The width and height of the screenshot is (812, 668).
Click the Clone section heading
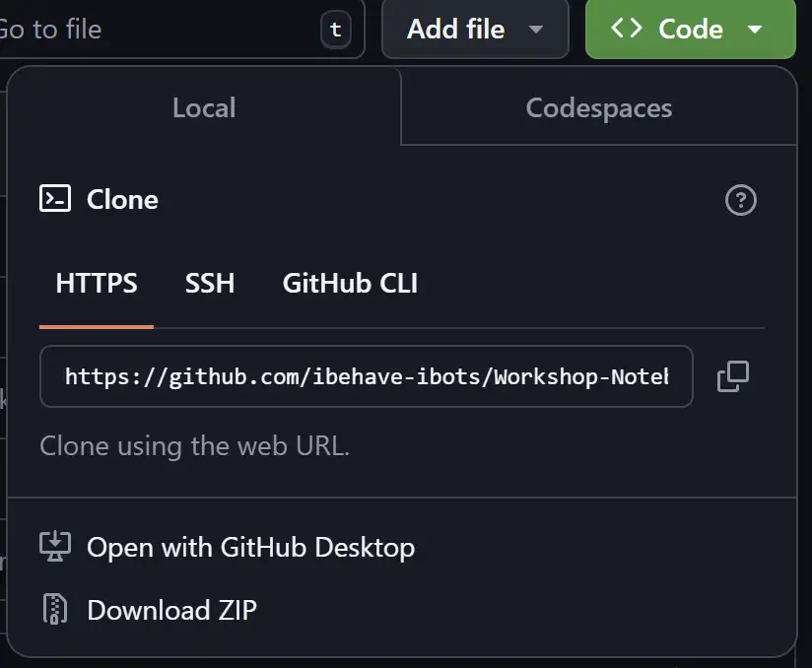pyautogui.click(x=122, y=199)
